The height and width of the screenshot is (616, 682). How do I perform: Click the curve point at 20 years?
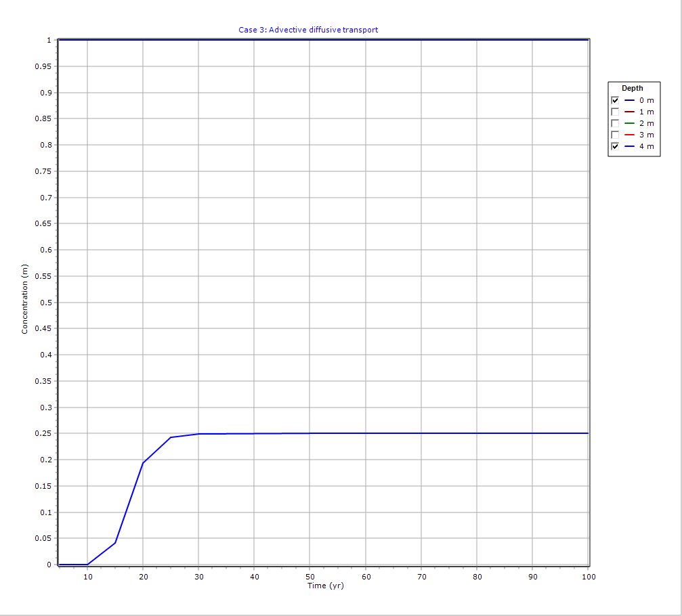click(143, 463)
